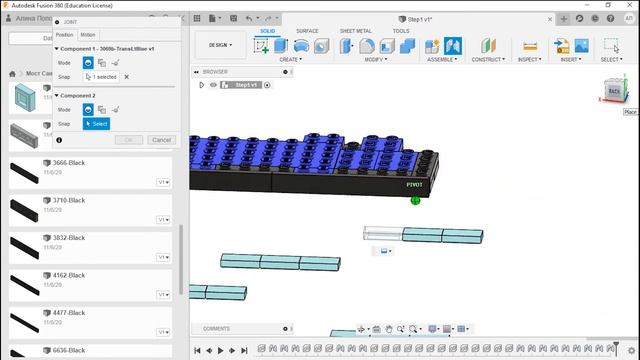Select the Extrude tool
Viewport: 640px width, 360px height.
[281, 45]
